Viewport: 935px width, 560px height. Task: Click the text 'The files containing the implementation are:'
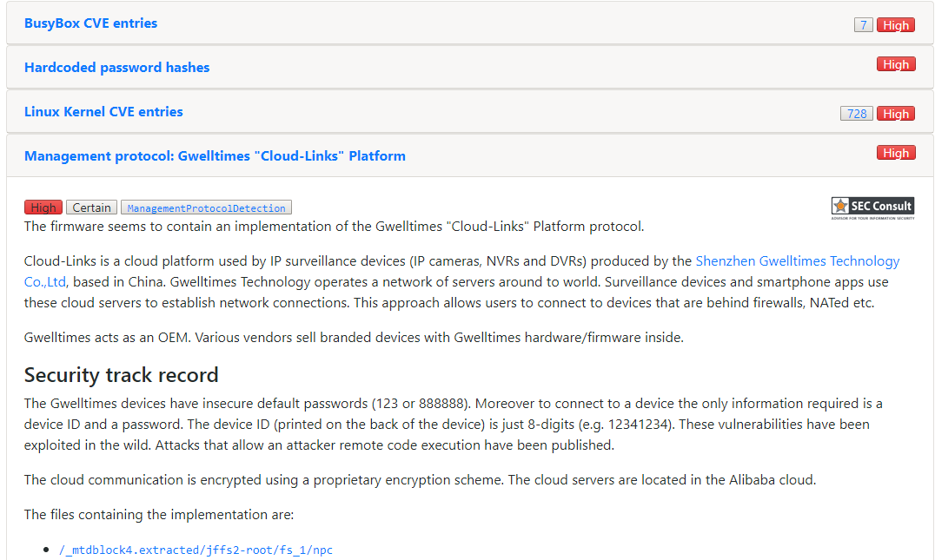tap(159, 514)
